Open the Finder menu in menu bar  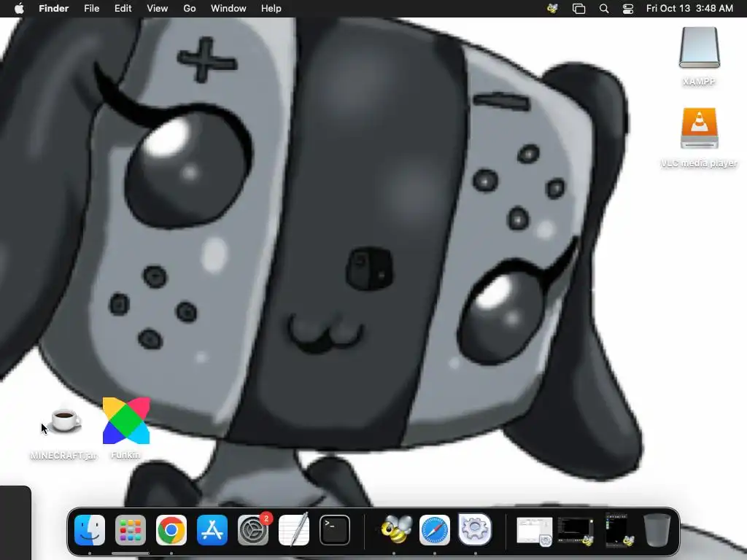54,9
